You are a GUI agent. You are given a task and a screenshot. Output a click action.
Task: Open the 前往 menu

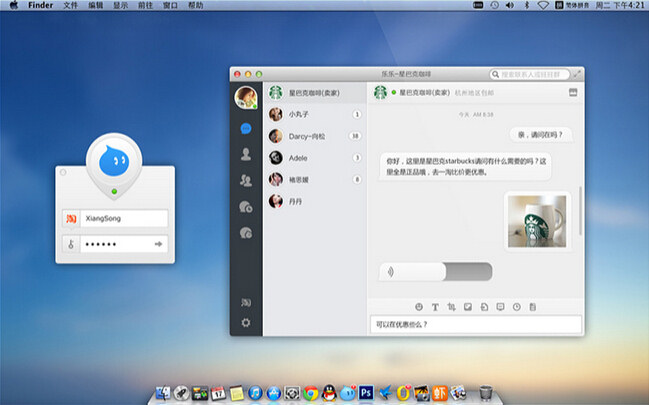click(x=145, y=5)
